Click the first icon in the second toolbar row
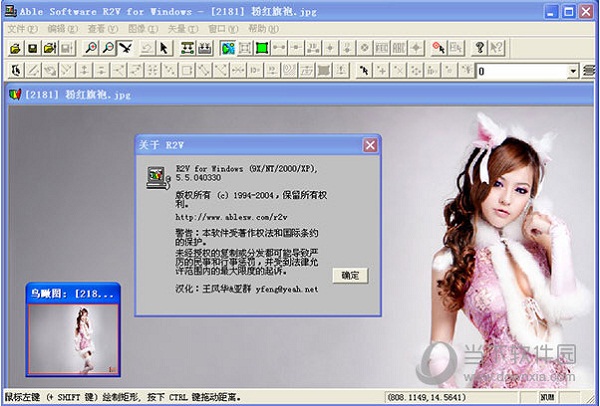 16,71
